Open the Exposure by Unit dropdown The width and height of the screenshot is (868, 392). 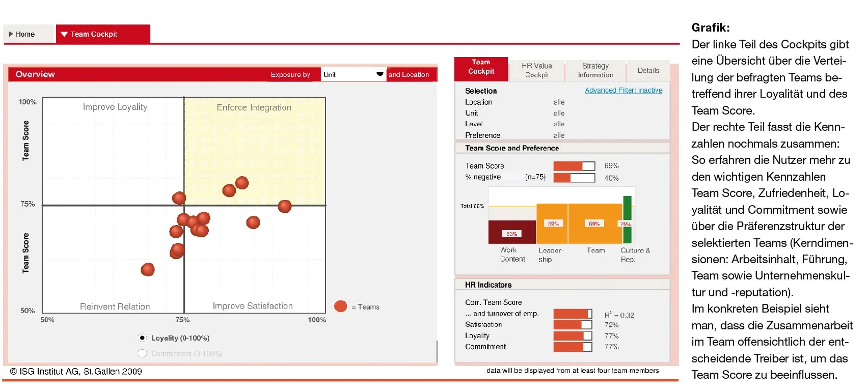coord(379,74)
